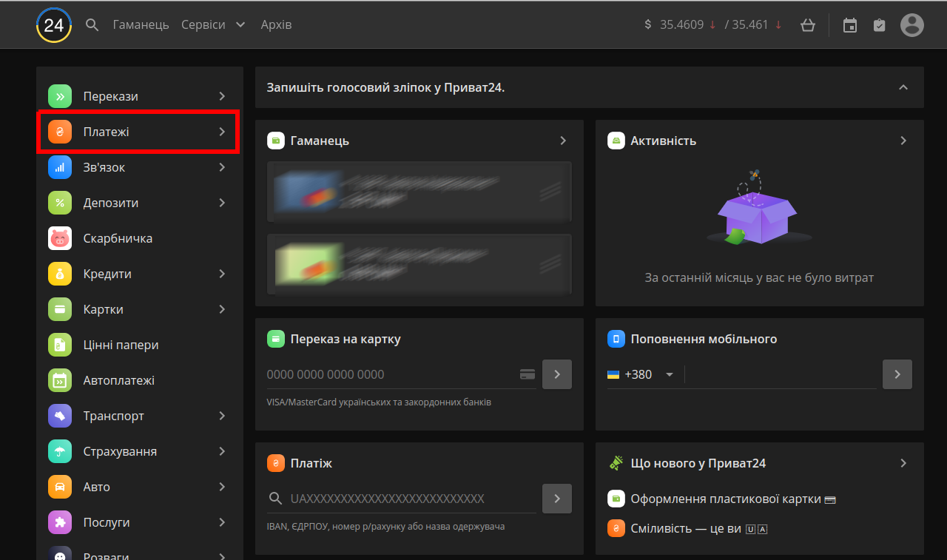Submit the Переказ на картку arrow button

pyautogui.click(x=557, y=374)
